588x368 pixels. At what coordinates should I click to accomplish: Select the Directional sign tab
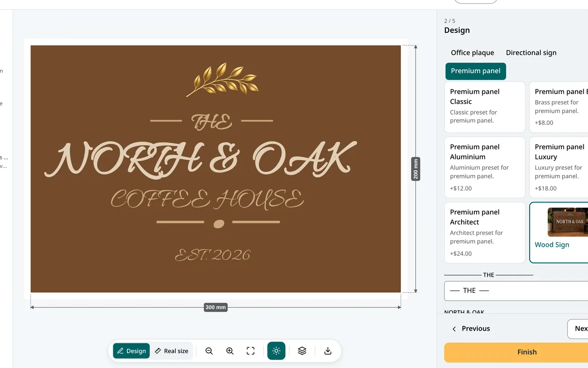(x=531, y=53)
